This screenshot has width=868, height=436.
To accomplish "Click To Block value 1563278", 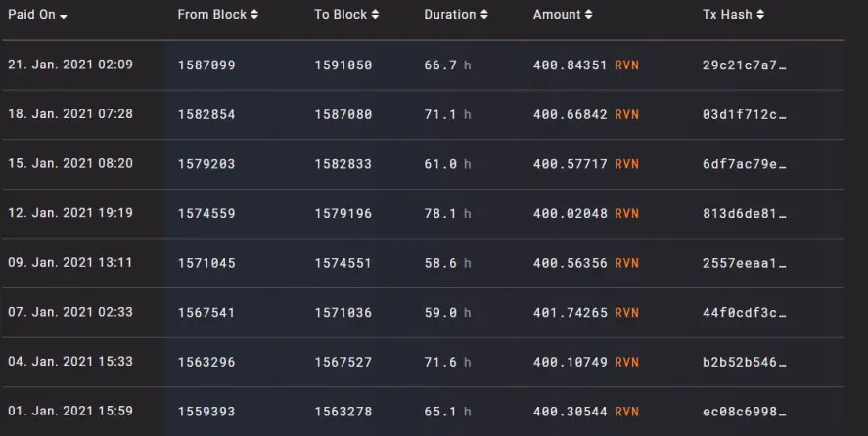I will [343, 412].
